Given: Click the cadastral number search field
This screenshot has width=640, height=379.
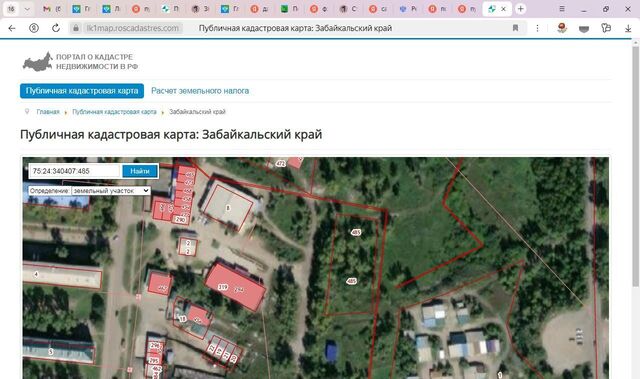Looking at the screenshot, I should [x=75, y=171].
